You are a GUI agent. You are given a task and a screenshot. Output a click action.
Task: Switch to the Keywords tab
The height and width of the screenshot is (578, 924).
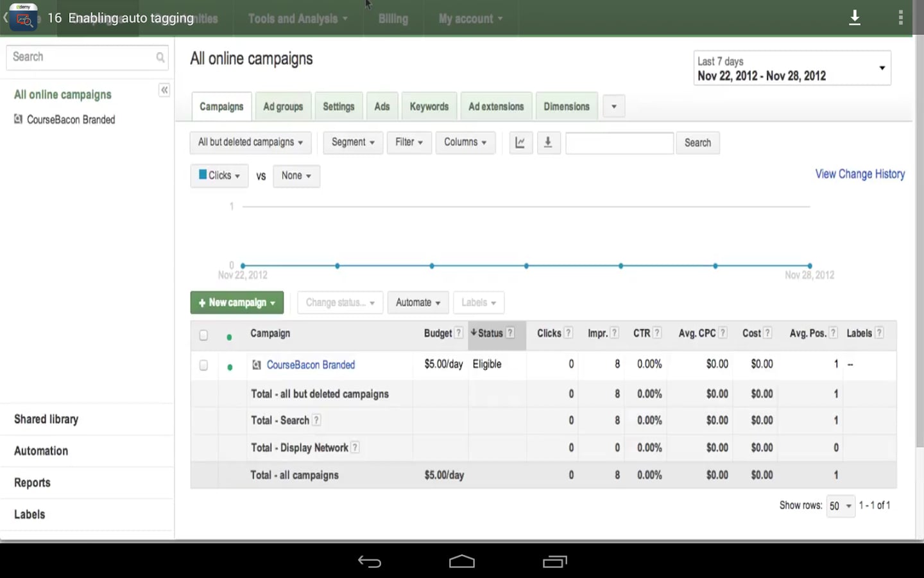429,107
